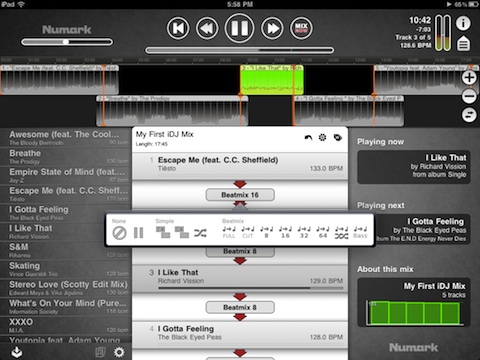Select Stereo Love (Scotty Edit Mix)
Screen dimensions: 480x360
pyautogui.click(x=66, y=288)
